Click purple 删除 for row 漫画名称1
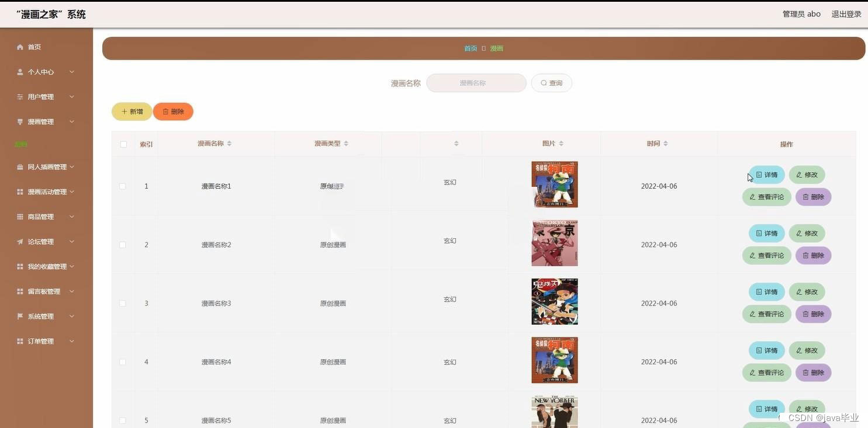This screenshot has width=868, height=428. [x=813, y=197]
